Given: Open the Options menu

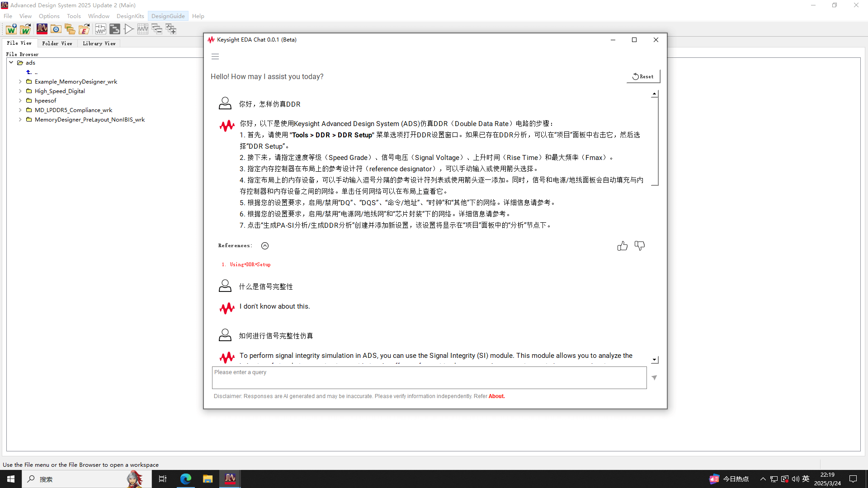Looking at the screenshot, I should (49, 16).
